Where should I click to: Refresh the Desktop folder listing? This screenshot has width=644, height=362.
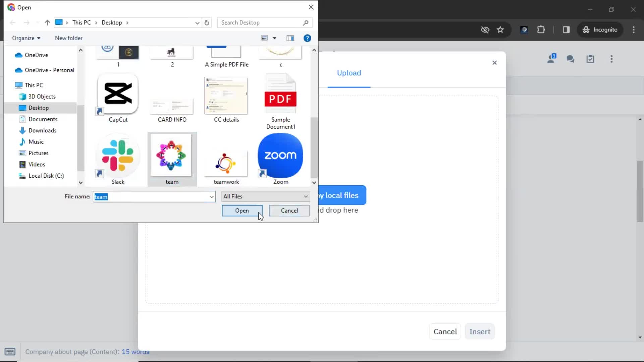207,23
